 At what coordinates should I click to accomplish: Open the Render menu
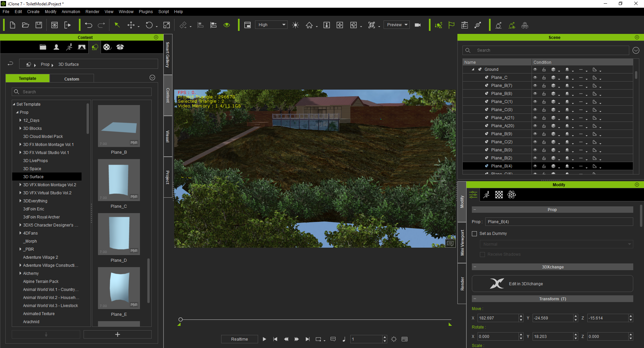pyautogui.click(x=92, y=12)
